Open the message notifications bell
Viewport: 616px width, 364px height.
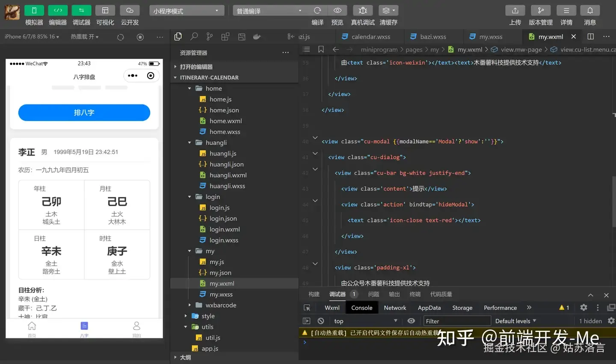click(590, 10)
